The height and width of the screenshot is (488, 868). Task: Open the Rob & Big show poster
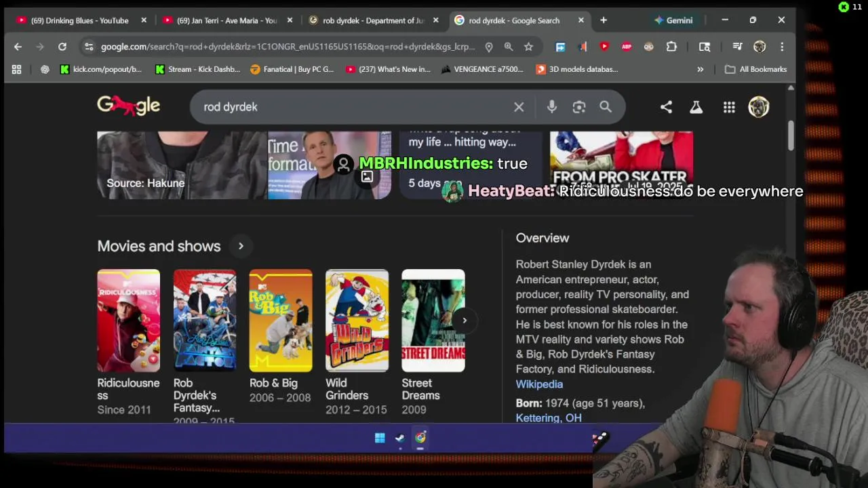click(x=281, y=321)
